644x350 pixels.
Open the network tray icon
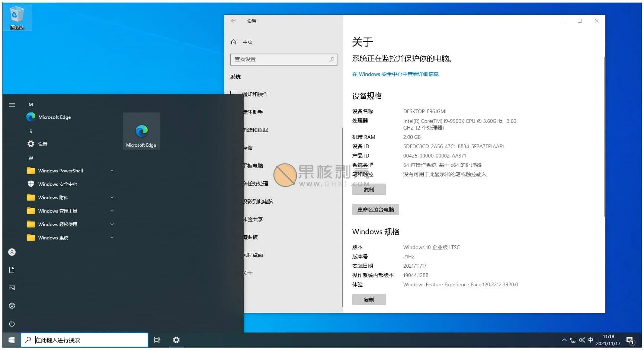pyautogui.click(x=573, y=340)
